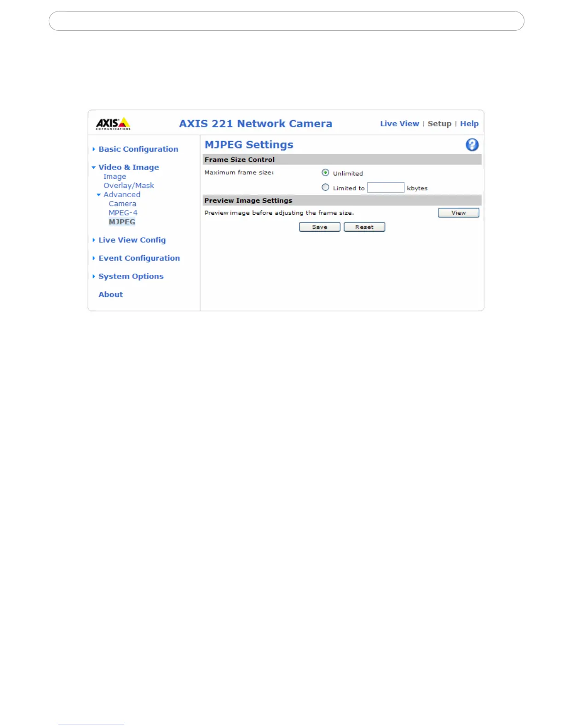Click the Preview image before adjusting text
Image resolution: width=563 pixels, height=728 pixels.
279,213
